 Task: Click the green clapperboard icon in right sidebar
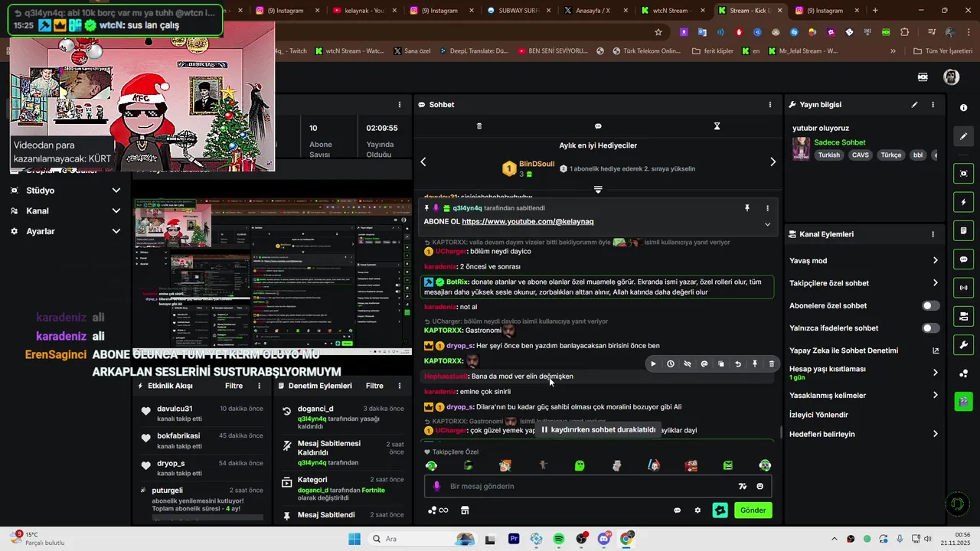point(964,400)
